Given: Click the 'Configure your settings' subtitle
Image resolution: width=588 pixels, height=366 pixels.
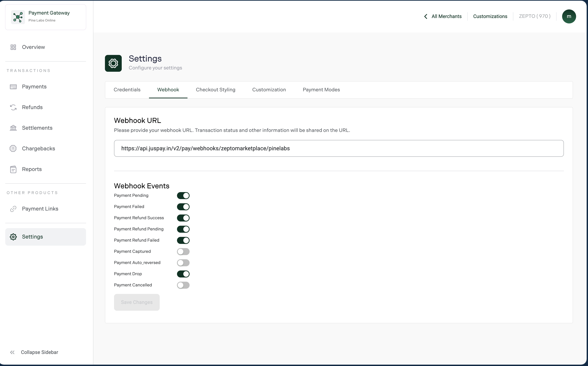Looking at the screenshot, I should tap(155, 68).
